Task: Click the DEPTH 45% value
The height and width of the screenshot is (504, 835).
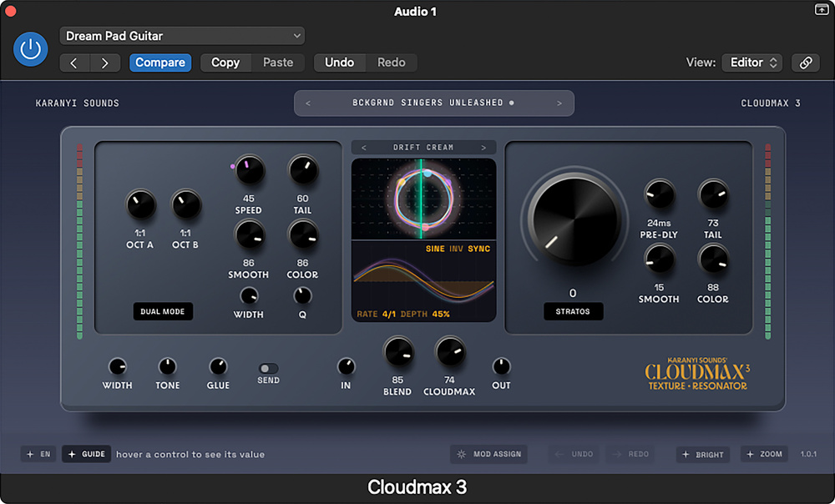Action: click(441, 314)
